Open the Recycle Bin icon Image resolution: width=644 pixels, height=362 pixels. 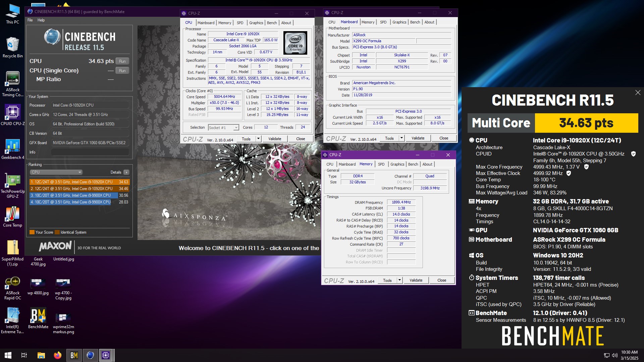pos(12,48)
